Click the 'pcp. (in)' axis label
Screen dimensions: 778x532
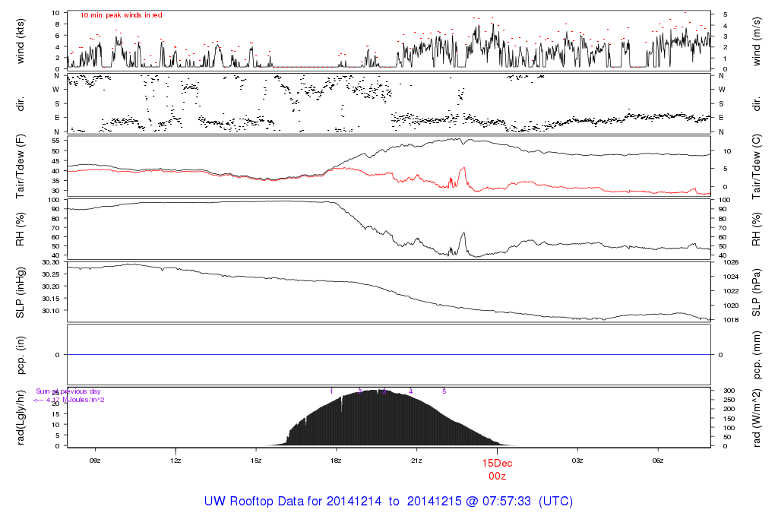point(21,354)
